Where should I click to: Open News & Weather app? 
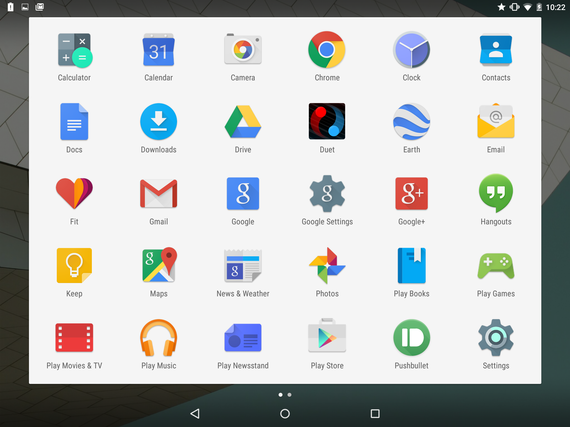243,266
